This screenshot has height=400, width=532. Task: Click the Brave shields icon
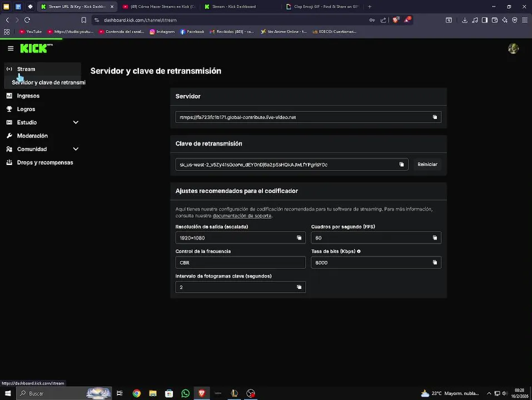pyautogui.click(x=395, y=20)
